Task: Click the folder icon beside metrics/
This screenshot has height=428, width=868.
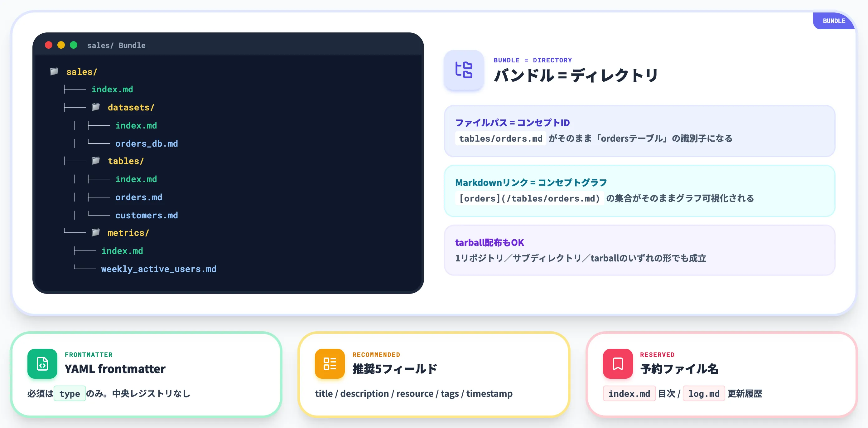Action: coord(96,233)
